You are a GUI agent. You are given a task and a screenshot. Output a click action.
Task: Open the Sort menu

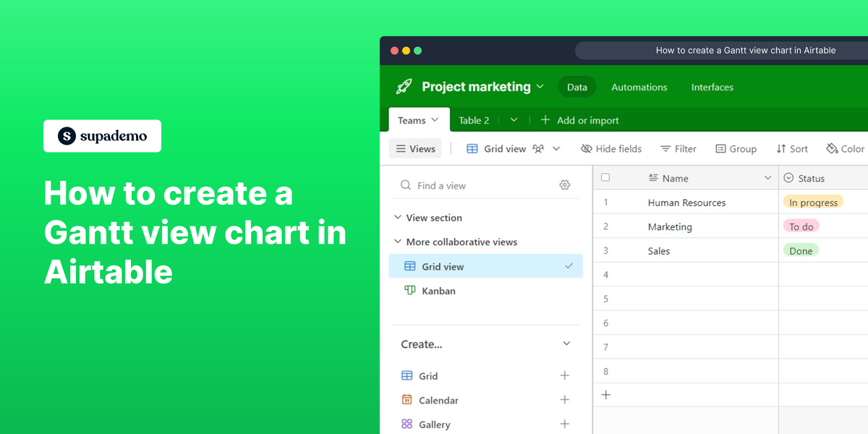click(x=792, y=148)
